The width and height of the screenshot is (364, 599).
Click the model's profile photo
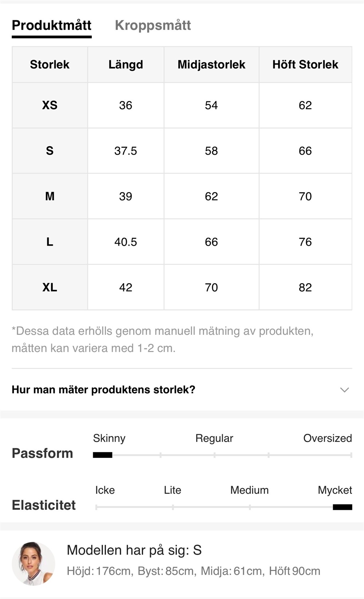[33, 564]
